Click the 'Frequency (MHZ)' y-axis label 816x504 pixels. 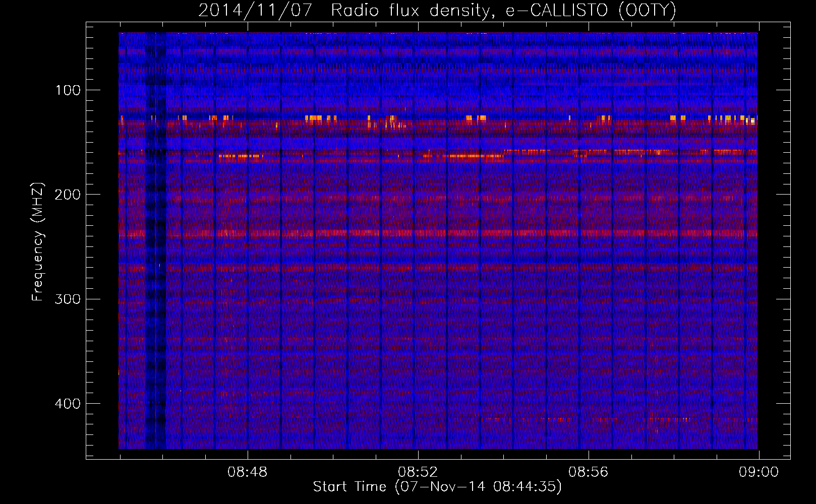point(38,242)
